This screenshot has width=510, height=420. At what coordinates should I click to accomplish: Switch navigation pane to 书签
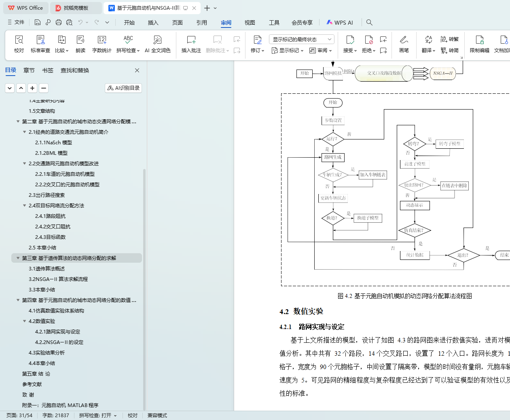(48, 70)
